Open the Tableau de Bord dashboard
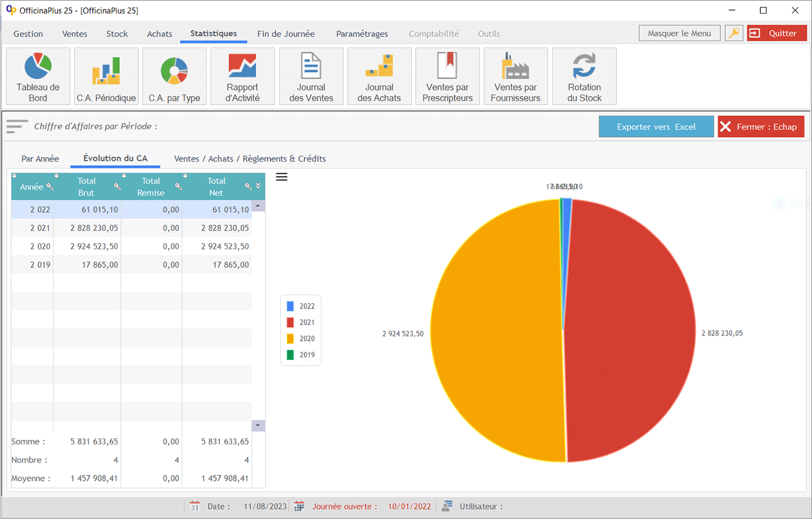 pos(38,76)
